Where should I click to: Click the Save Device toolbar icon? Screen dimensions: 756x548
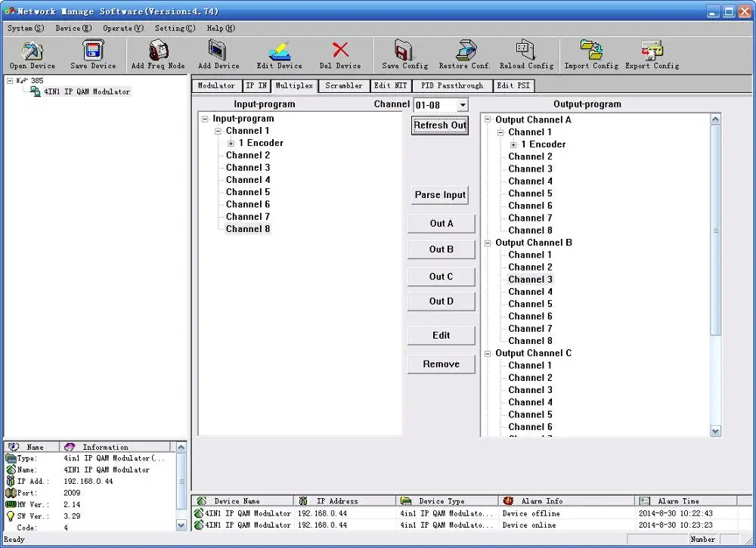pos(93,51)
